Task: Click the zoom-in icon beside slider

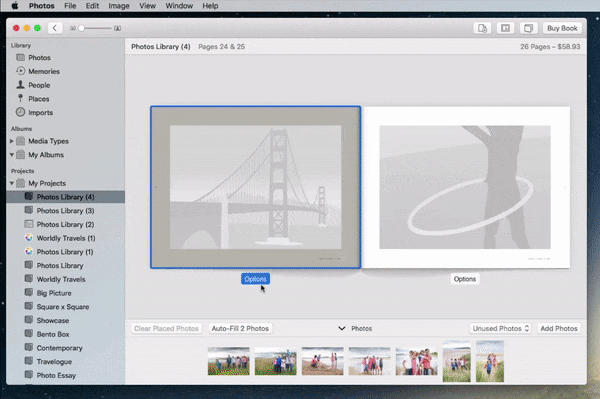Action: 117,28
